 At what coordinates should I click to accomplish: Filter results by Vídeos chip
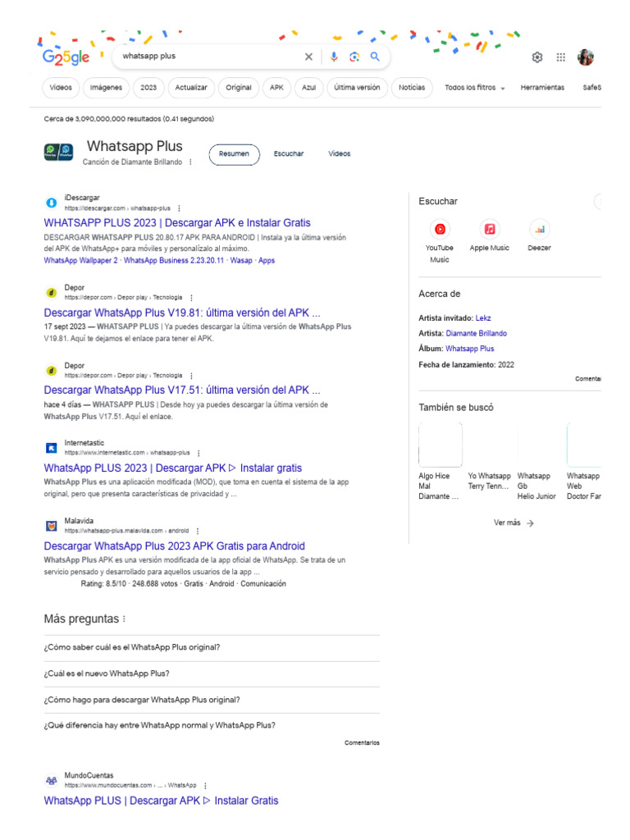[61, 88]
